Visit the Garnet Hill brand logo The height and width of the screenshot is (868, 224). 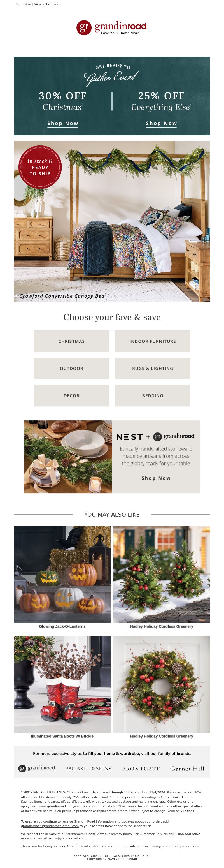187,769
